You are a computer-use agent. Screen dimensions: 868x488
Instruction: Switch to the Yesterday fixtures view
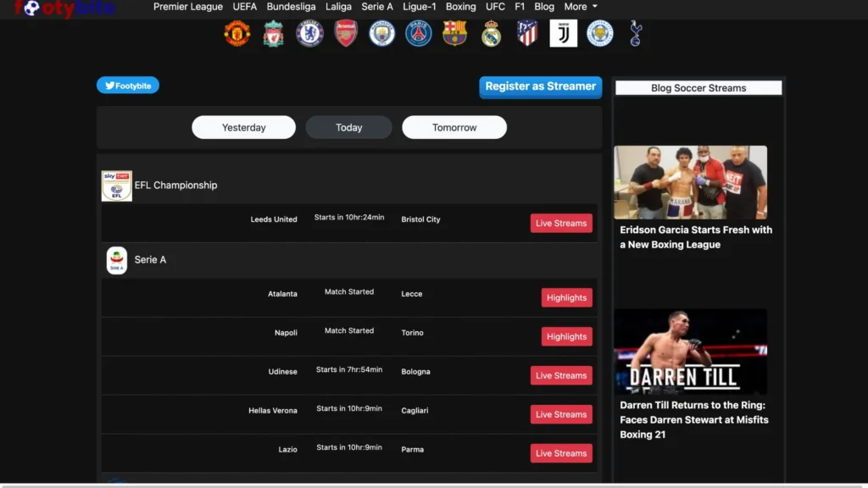(243, 126)
